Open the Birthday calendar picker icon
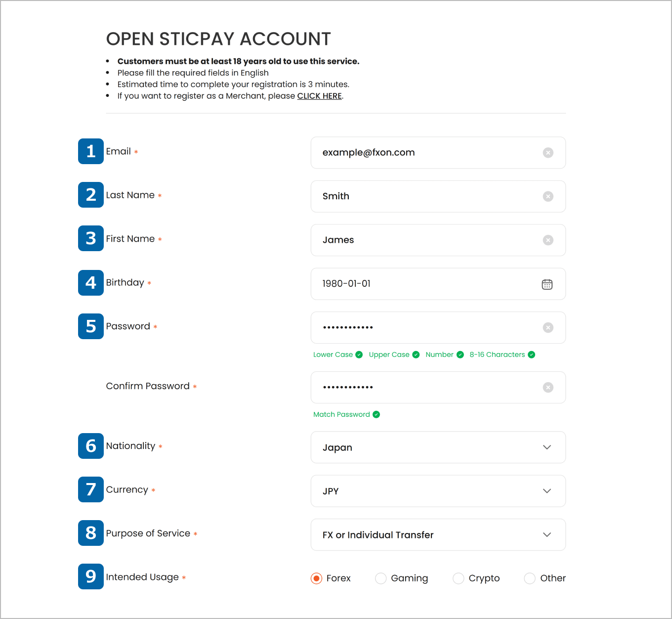This screenshot has width=672, height=619. point(547,284)
